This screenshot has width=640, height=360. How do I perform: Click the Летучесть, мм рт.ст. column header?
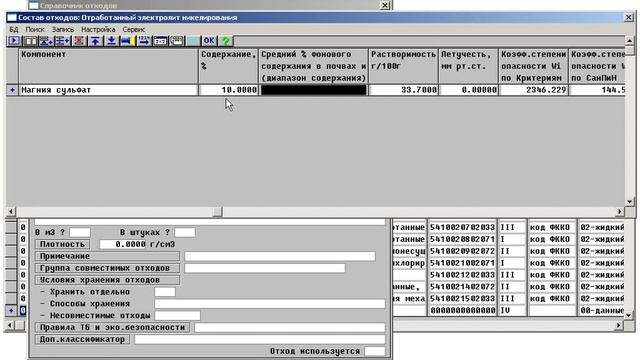[x=468, y=66]
